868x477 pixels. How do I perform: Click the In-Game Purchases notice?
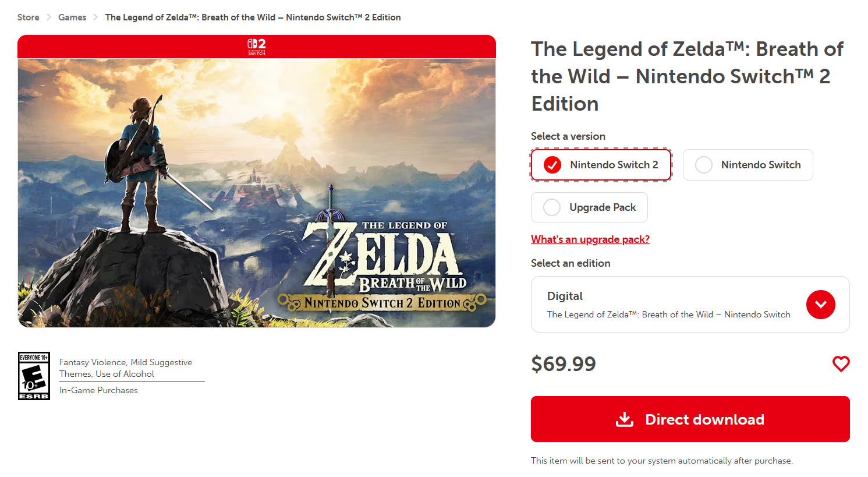pos(98,390)
